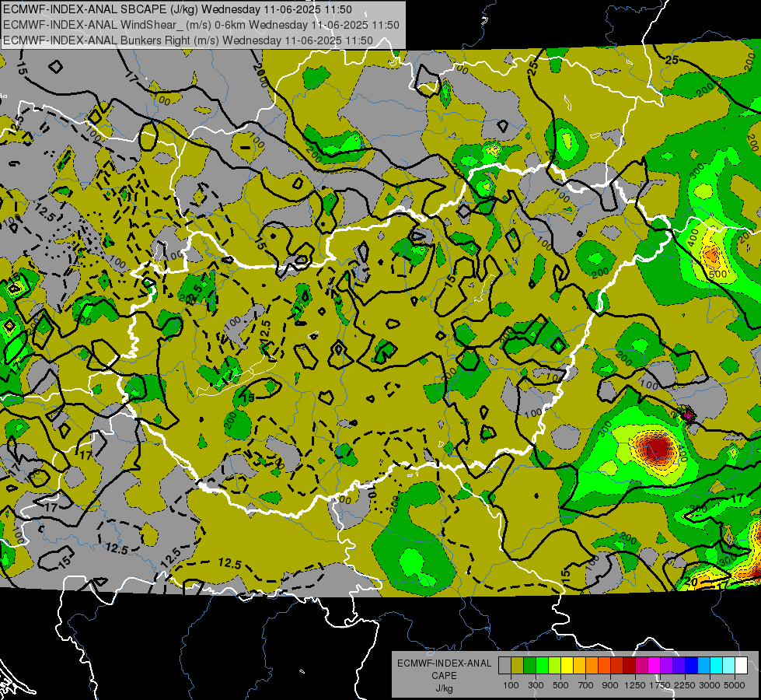Screen dimensions: 761x700
Task: Pick the purple legend swatch
Action: coord(667,665)
